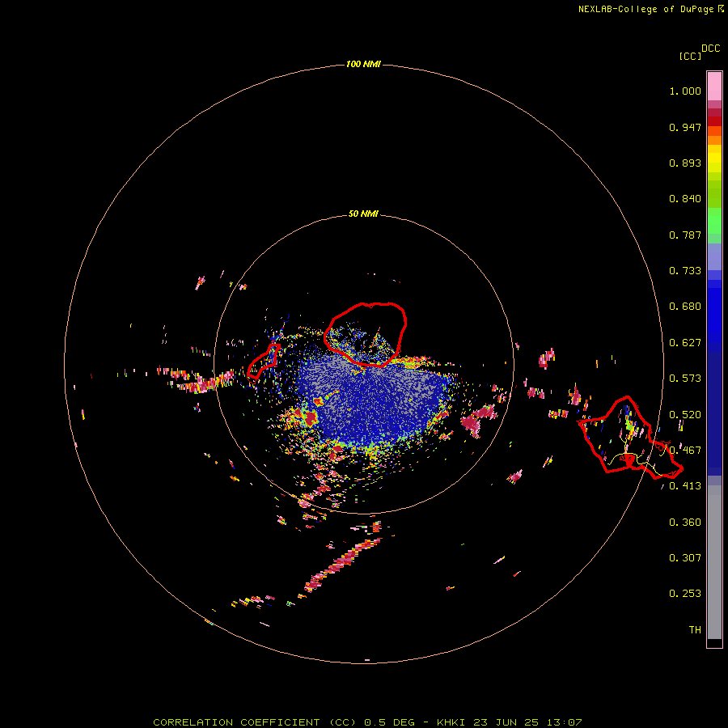Viewport: 728px width, 728px height.
Task: Select the 0.733 legend value
Action: 685,271
